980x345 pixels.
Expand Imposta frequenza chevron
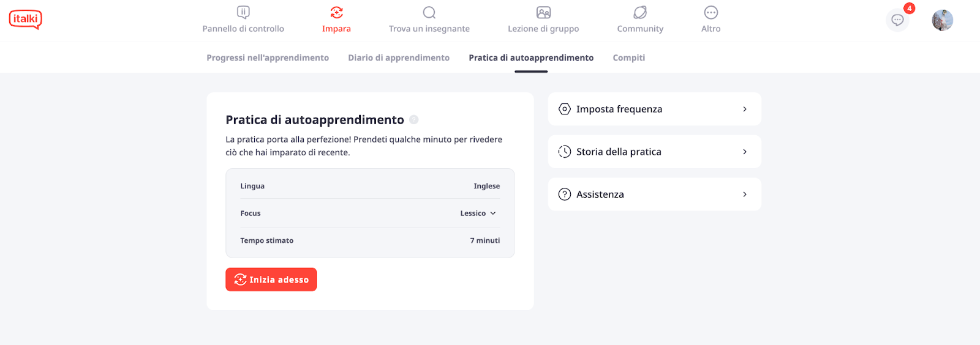click(745, 109)
